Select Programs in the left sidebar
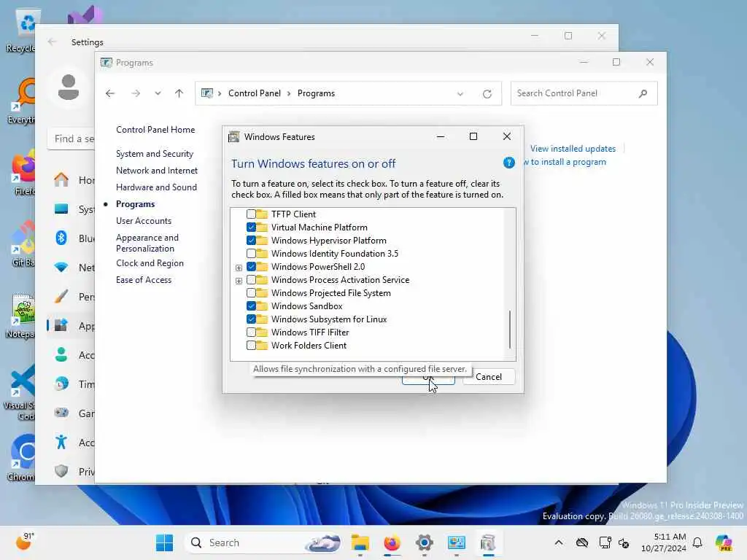 [x=135, y=204]
